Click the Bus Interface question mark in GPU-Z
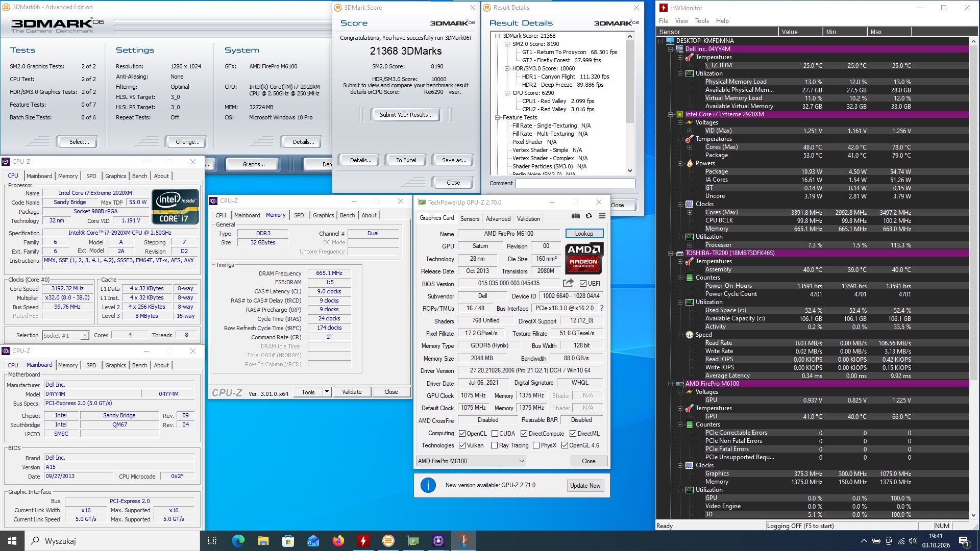The height and width of the screenshot is (551, 980). tap(602, 308)
